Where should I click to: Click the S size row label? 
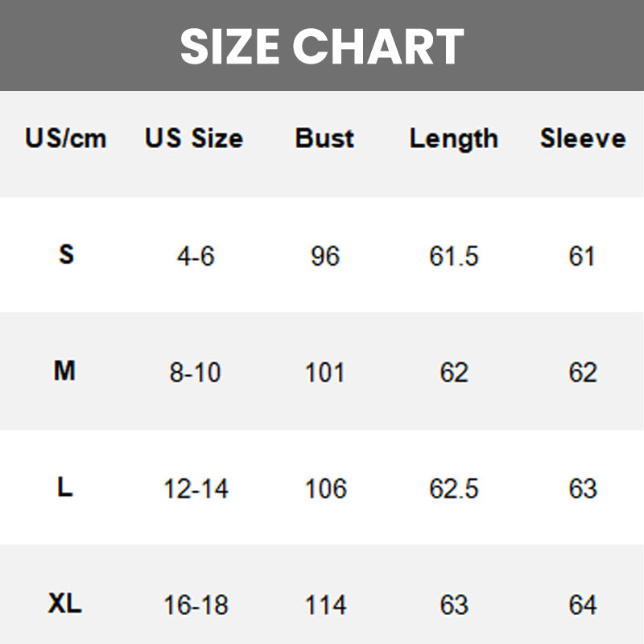(x=66, y=255)
